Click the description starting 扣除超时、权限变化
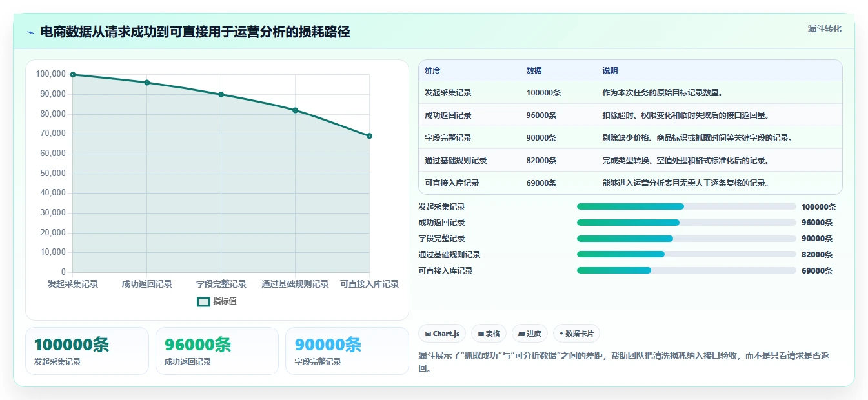This screenshot has height=400, width=868. coord(686,115)
